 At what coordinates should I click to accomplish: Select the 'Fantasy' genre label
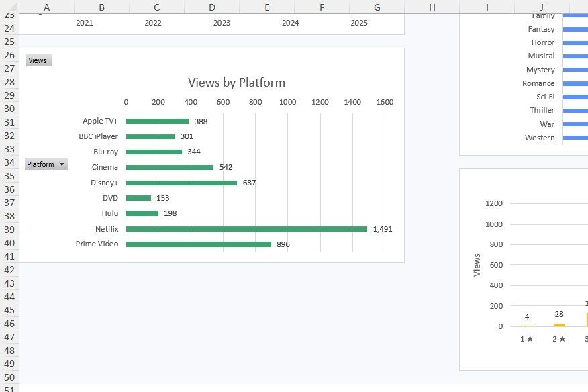click(x=541, y=29)
